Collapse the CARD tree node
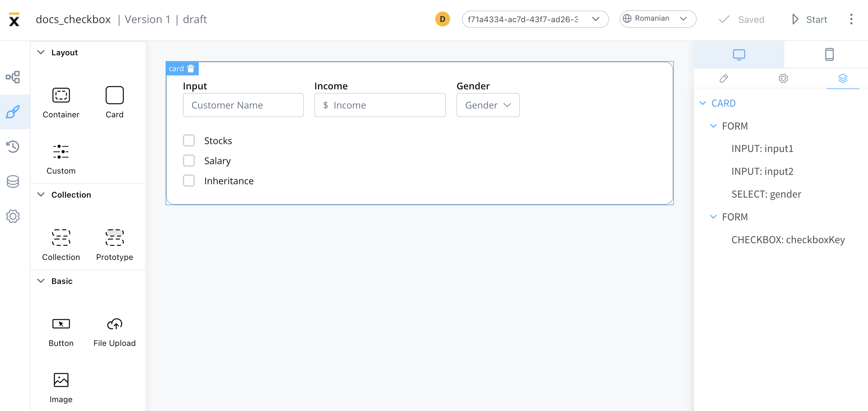The width and height of the screenshot is (868, 411). [703, 103]
